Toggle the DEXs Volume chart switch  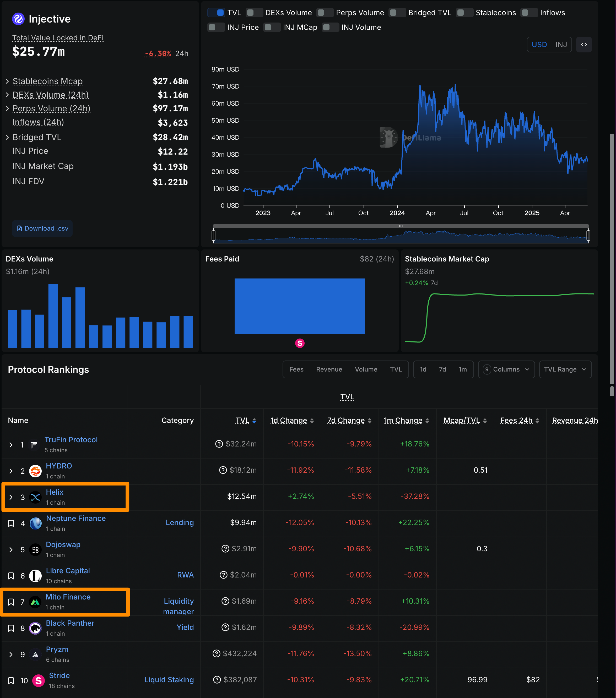[x=254, y=13]
